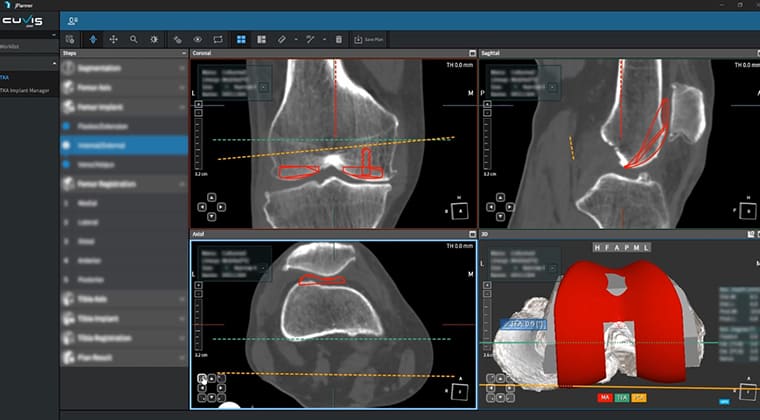Select the scroll/slice navigation tool
The image size is (760, 420).
click(x=93, y=39)
